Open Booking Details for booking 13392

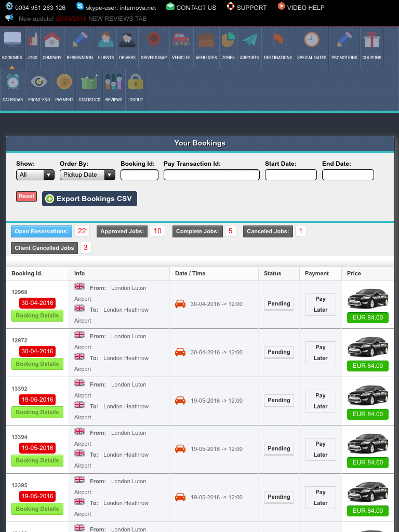(x=37, y=412)
